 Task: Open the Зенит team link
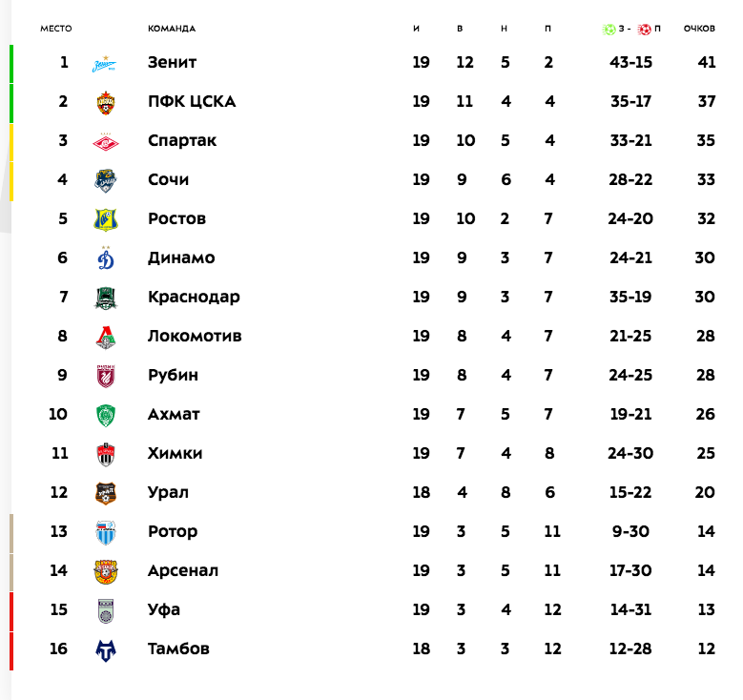(x=172, y=63)
